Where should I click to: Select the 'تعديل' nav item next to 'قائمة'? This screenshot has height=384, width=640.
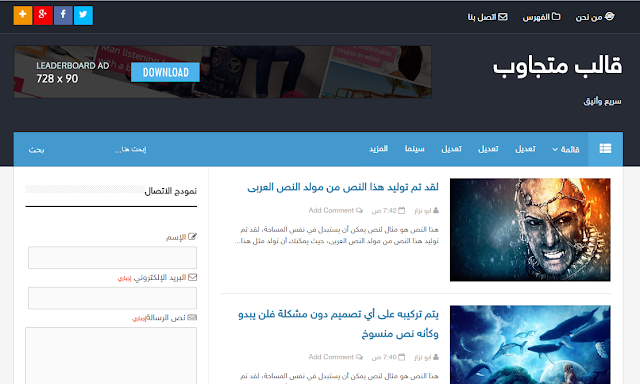click(x=525, y=149)
